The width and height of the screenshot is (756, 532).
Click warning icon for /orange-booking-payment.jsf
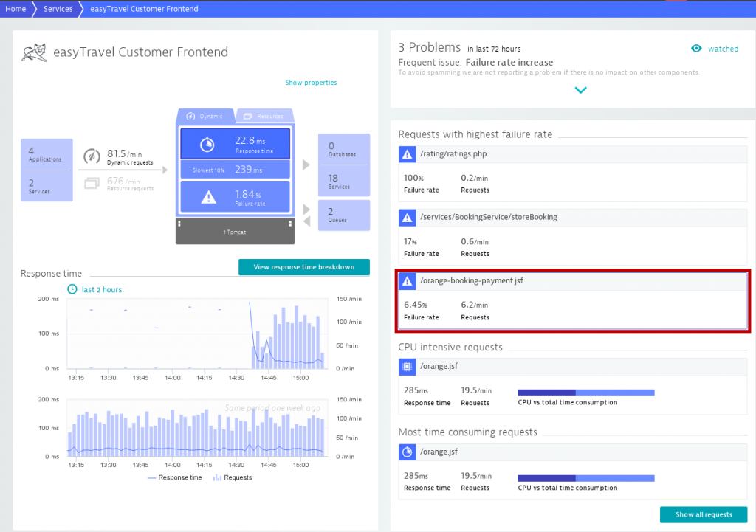[x=407, y=281]
